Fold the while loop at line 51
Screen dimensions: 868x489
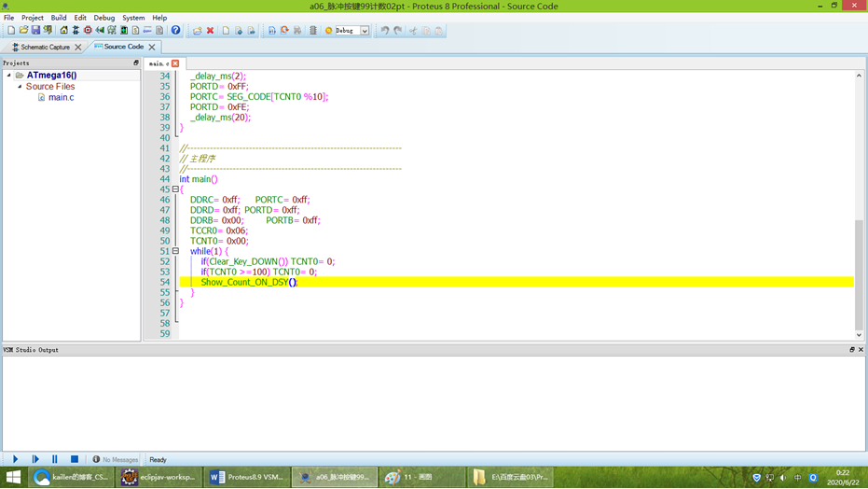[175, 251]
